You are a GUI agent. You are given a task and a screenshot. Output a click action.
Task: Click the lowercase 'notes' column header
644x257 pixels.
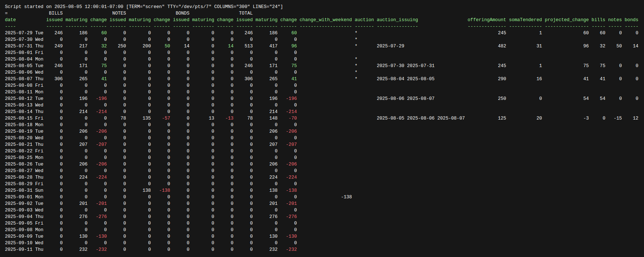[x=615, y=20]
